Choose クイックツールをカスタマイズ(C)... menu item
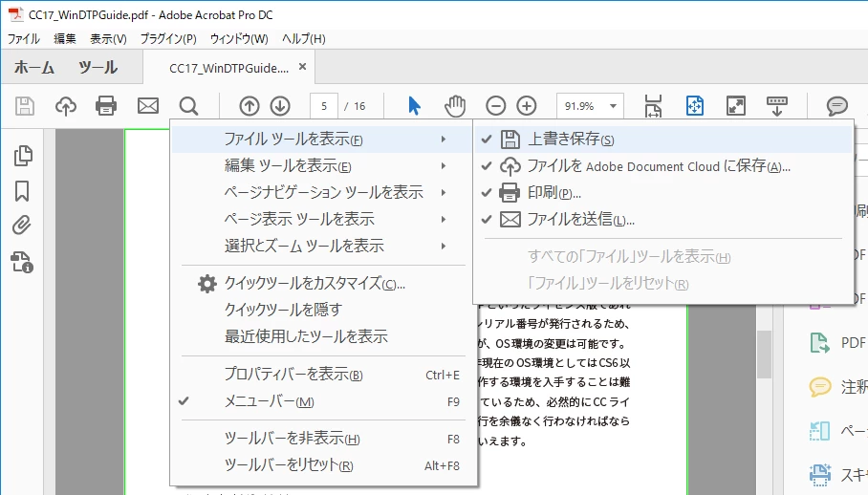This screenshot has width=868, height=495. pos(324,283)
